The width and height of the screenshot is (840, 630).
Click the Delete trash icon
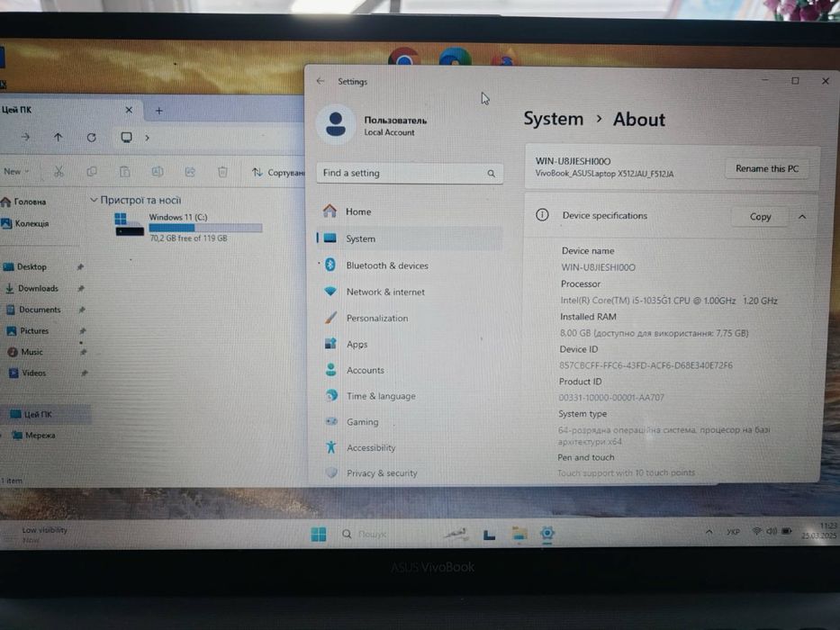tap(222, 172)
